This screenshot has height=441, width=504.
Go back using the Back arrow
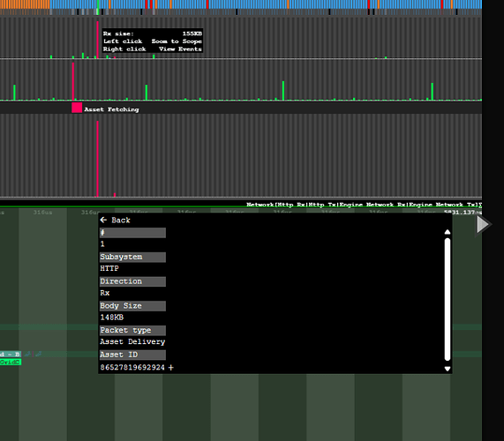click(115, 220)
